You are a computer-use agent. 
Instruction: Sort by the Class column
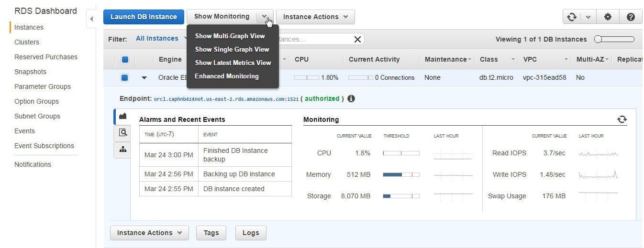(497, 59)
